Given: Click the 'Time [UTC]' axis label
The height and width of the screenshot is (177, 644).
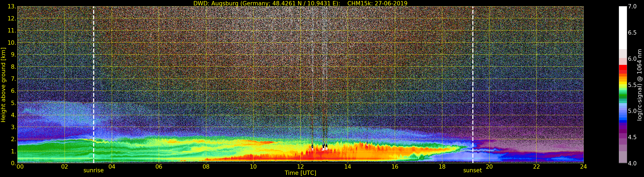Looking at the screenshot, I should (x=300, y=173).
